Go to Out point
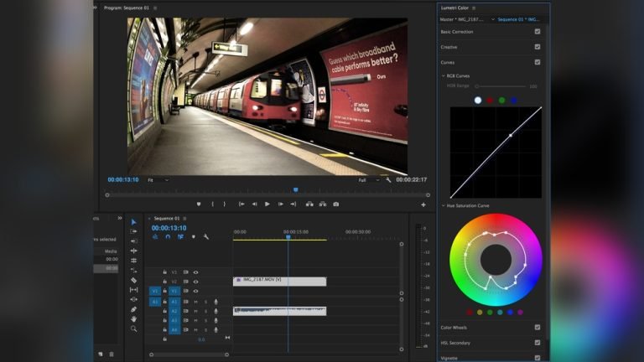The image size is (644, 362). 293,204
